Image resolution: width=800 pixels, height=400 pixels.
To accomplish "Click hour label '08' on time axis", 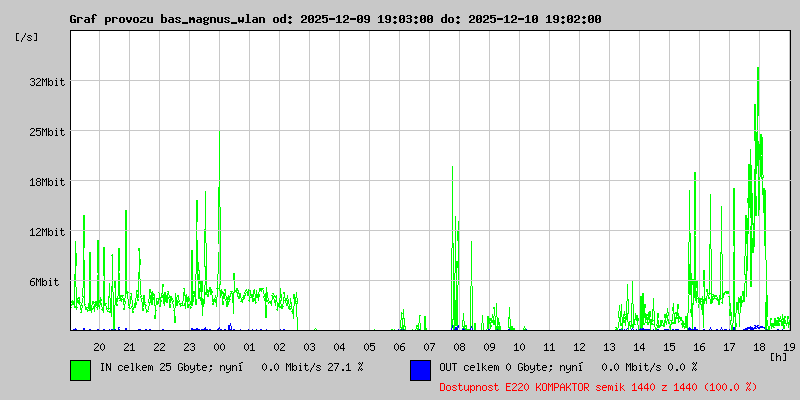I will [460, 347].
